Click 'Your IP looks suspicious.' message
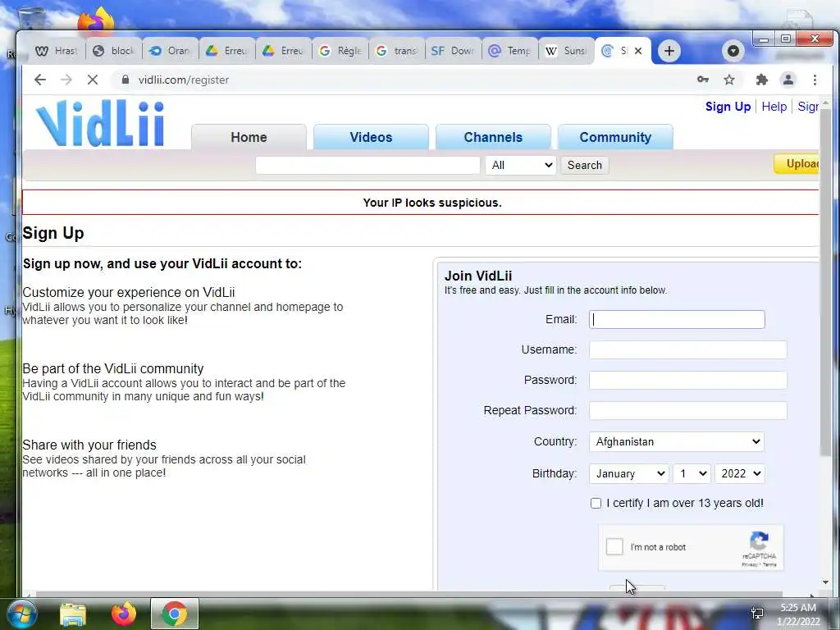 click(x=432, y=203)
